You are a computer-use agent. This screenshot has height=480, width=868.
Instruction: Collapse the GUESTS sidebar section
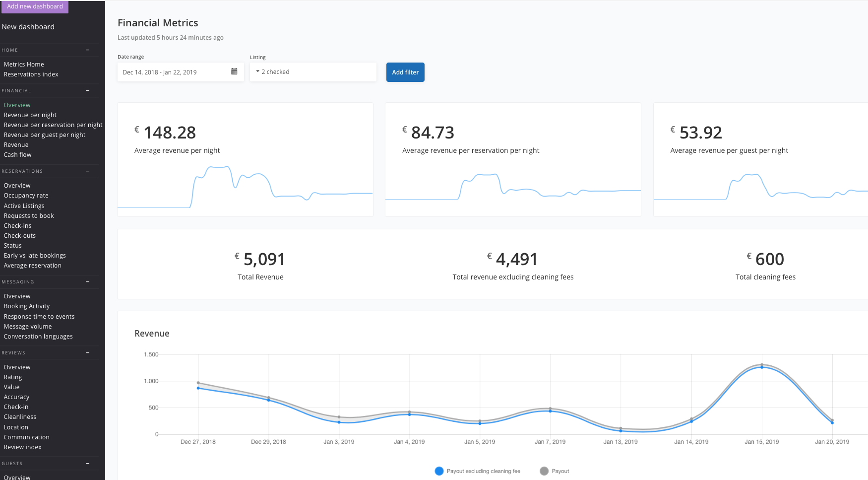(x=88, y=464)
